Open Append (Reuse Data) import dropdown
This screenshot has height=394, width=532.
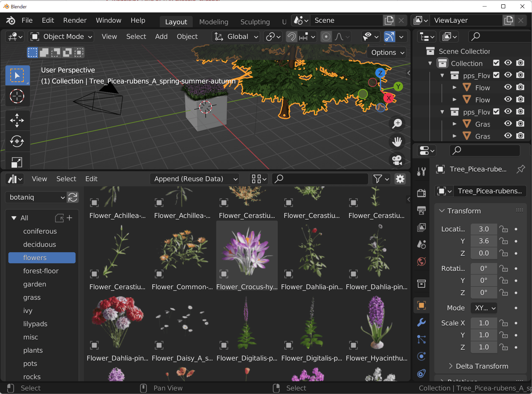[195, 179]
